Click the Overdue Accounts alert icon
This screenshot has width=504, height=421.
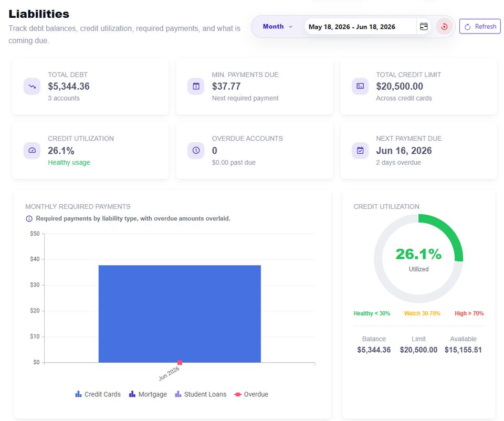tap(196, 151)
